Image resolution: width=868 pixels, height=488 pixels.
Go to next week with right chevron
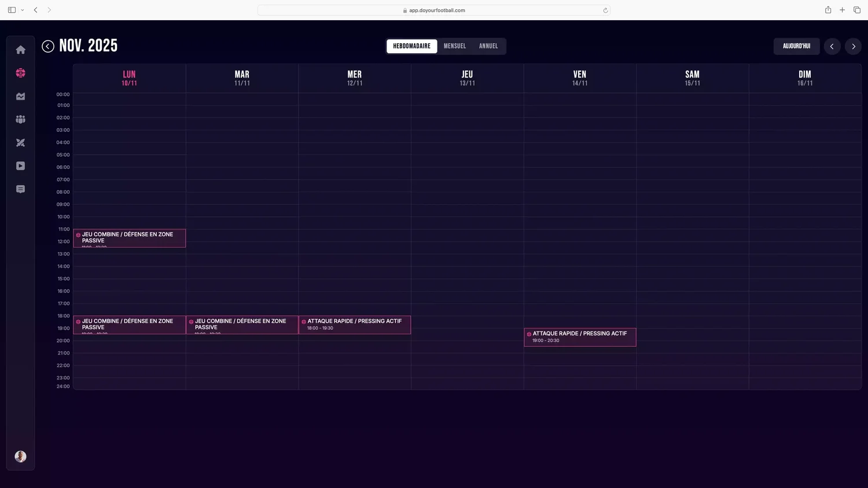tap(854, 46)
